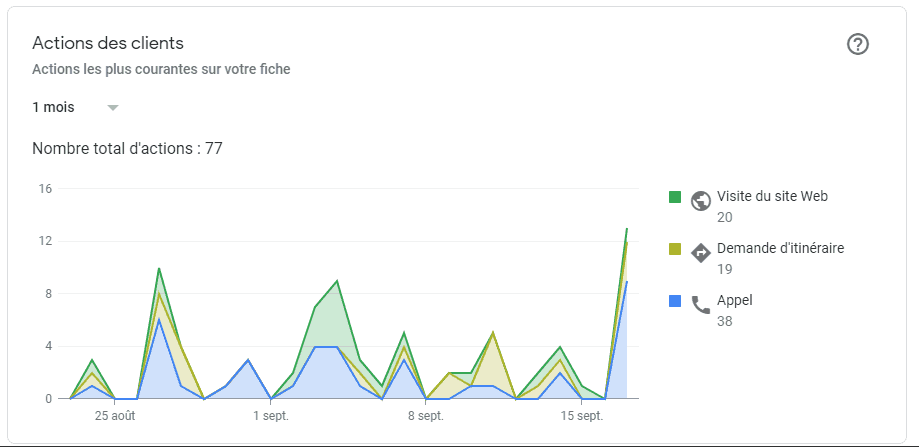Image resolution: width=919 pixels, height=447 pixels.
Task: Click the green Visite du site Web swatch
Action: [675, 197]
